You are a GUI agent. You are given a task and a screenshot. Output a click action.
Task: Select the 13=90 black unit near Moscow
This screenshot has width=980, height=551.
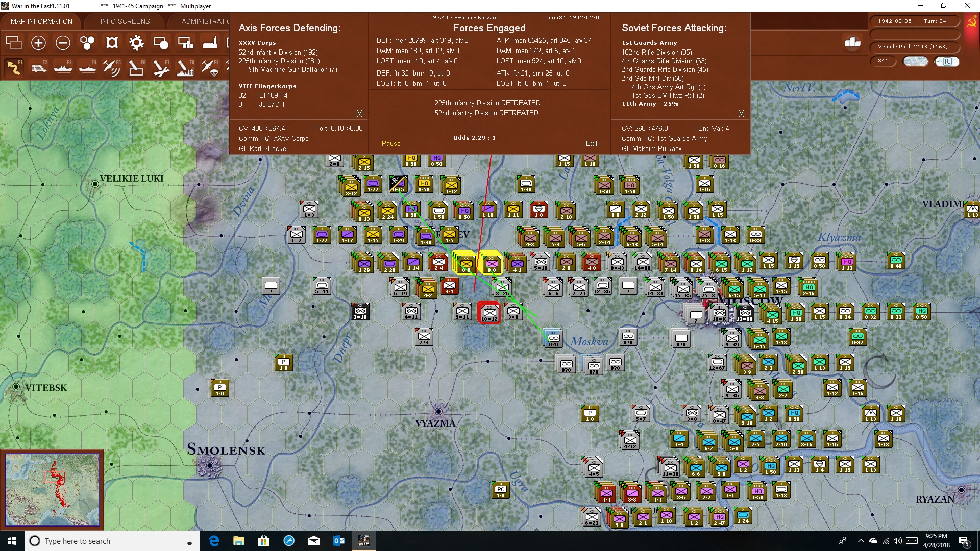tap(744, 313)
